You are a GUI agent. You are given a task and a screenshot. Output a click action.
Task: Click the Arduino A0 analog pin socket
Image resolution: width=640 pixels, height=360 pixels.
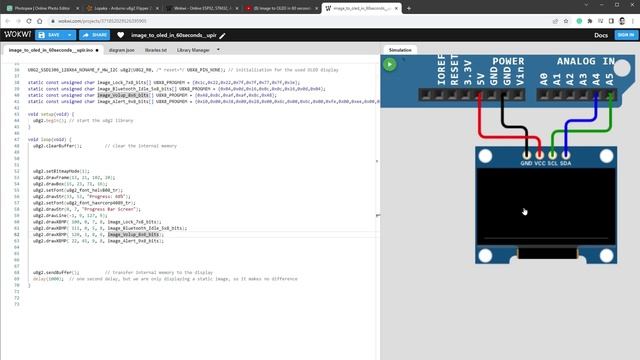(543, 95)
